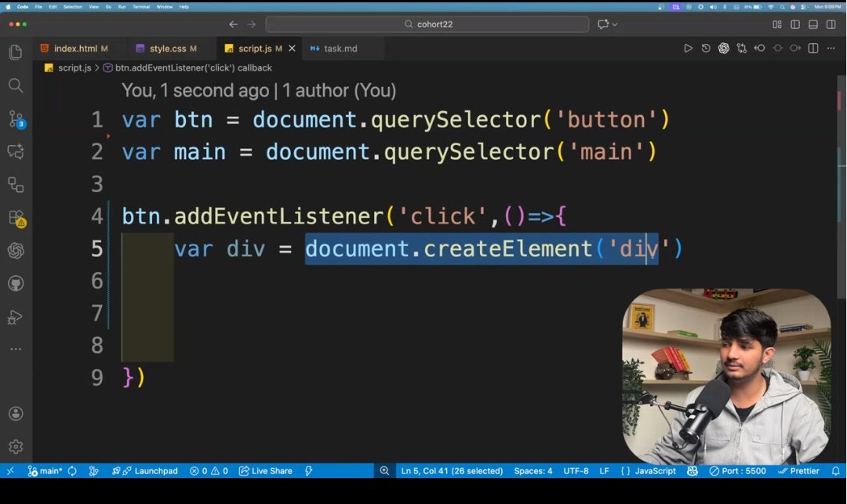Click line number 7 in the gutter

(x=96, y=313)
